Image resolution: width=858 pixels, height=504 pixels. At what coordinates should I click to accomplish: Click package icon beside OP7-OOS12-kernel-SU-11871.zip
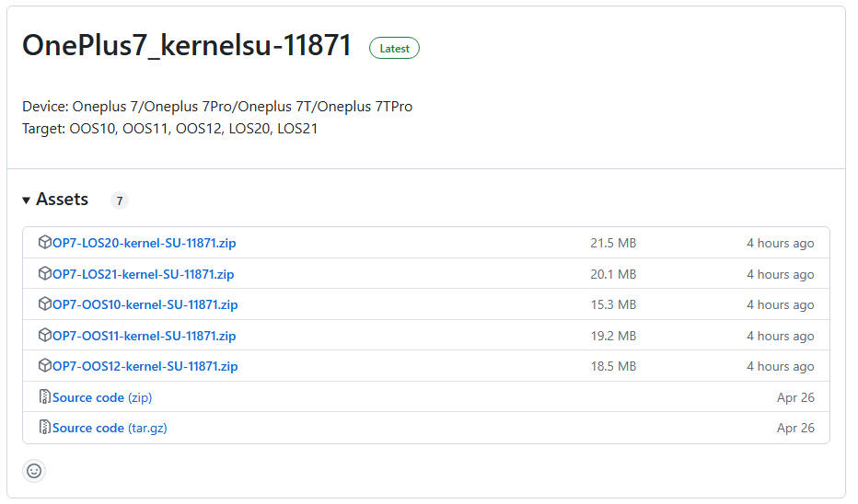(x=45, y=366)
